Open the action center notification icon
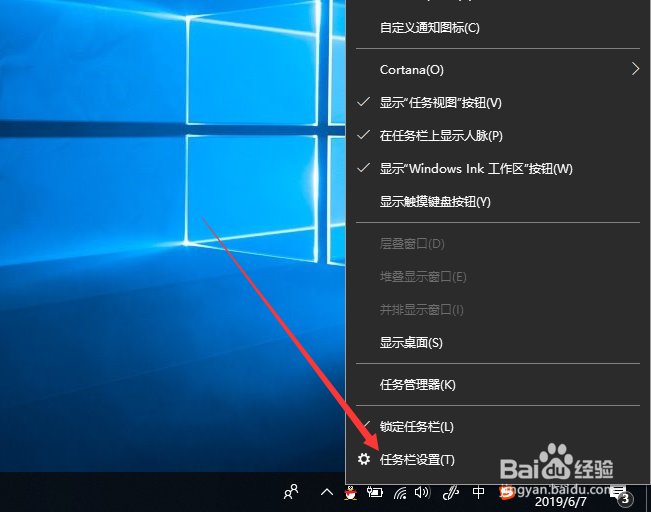Viewport: 651px width, 512px height. pos(621,495)
